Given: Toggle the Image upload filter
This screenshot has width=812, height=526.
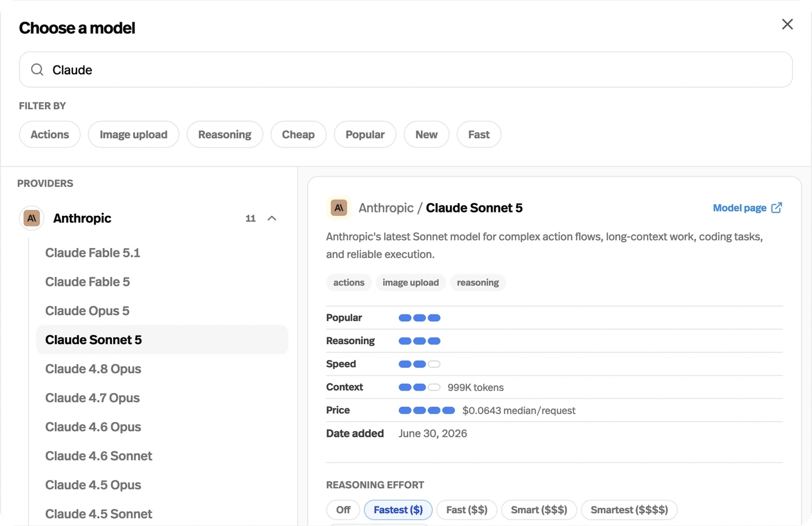Looking at the screenshot, I should point(134,134).
